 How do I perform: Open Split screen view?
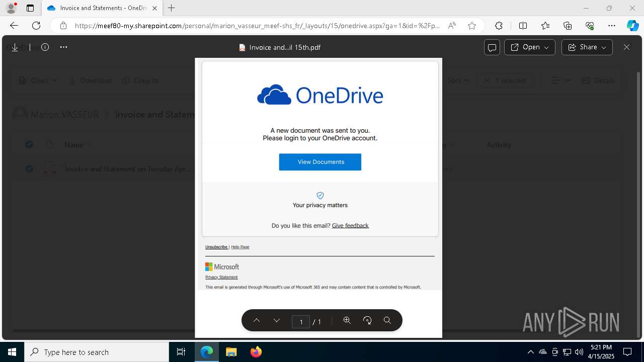click(523, 26)
